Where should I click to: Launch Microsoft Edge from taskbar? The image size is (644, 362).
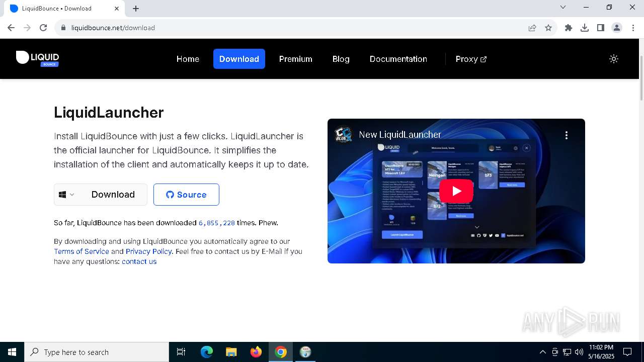[207, 352]
